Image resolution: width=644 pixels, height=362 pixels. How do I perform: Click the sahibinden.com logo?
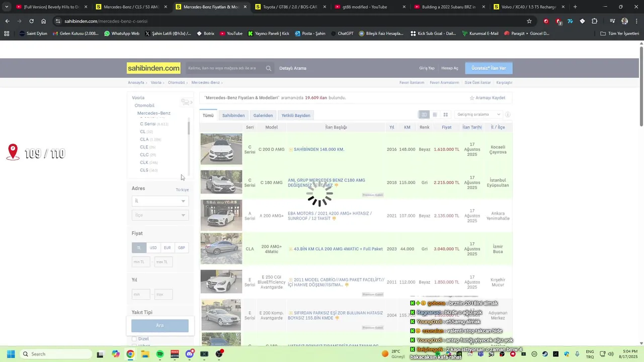point(153,68)
